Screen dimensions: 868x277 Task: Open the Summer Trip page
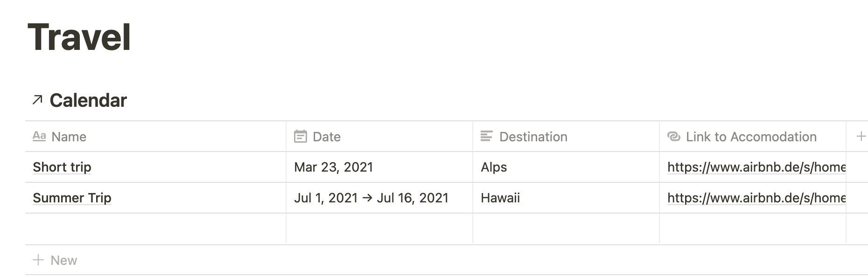click(72, 198)
